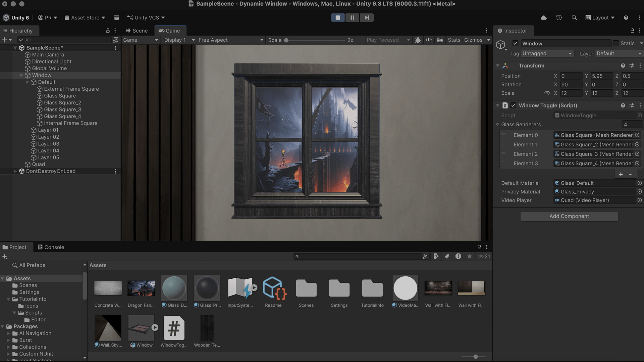Collapse the Window object in Hierarchy
644x362 pixels.
(21, 76)
